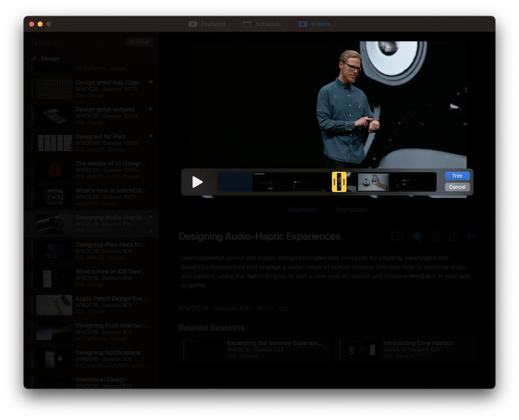Play the clip in the trim bar

point(197,182)
